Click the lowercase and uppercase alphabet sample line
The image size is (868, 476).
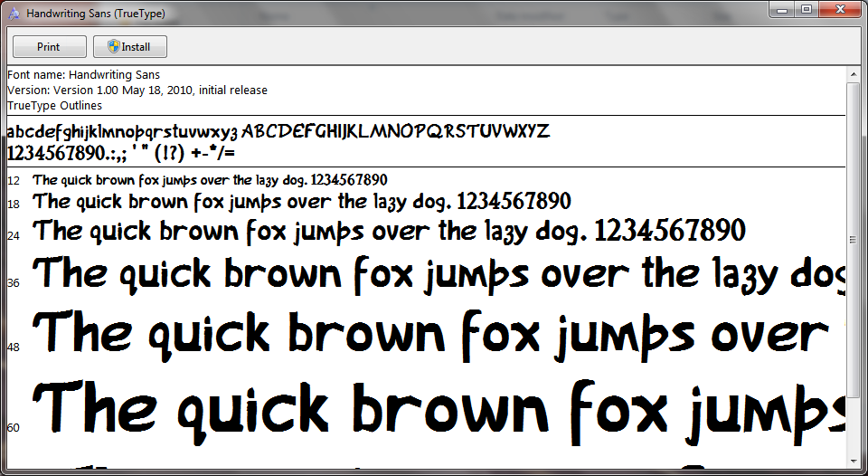pos(278,132)
